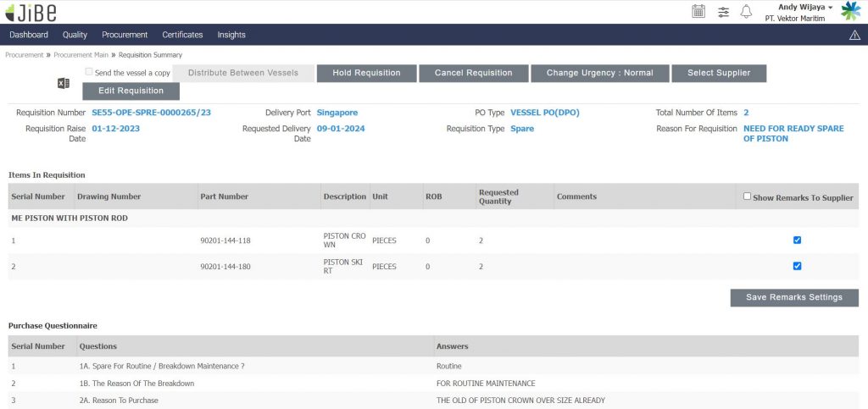Click the colorful company logo icon

pos(850,12)
